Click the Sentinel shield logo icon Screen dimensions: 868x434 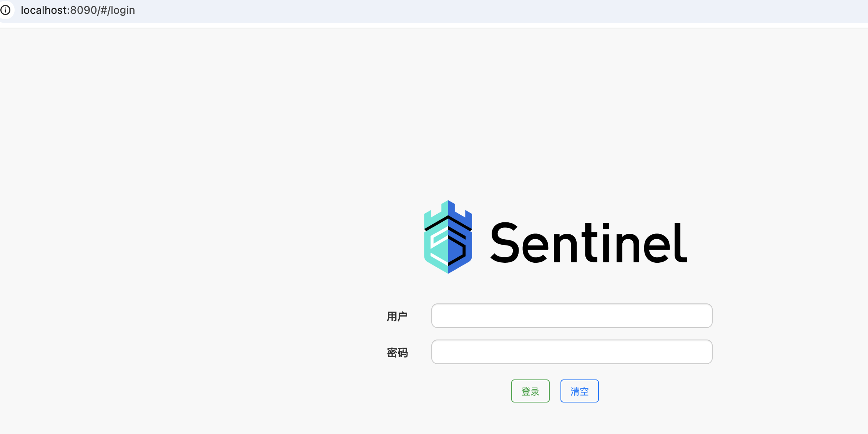click(448, 237)
